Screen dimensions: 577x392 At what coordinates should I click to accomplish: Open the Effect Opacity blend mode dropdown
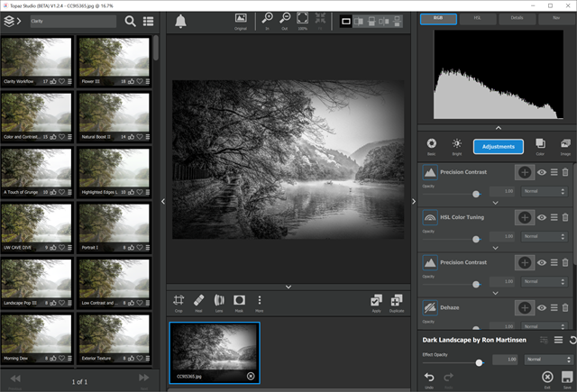(x=546, y=359)
